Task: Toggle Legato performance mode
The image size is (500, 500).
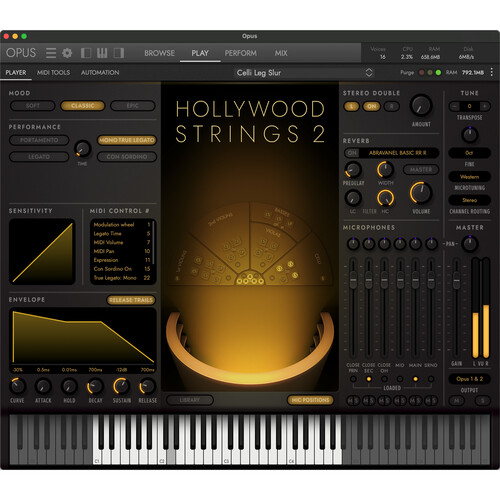Action: tap(39, 157)
